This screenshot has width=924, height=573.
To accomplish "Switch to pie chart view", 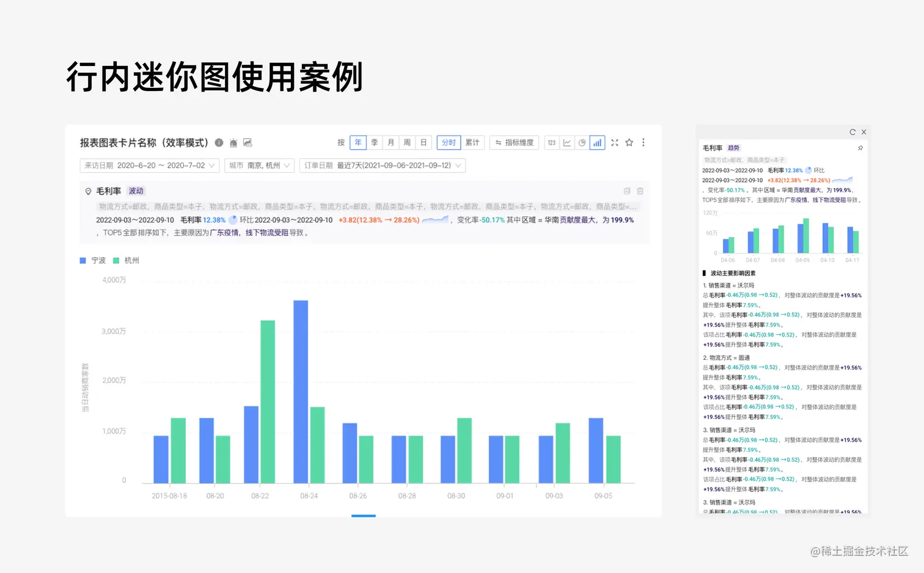I will coord(582,142).
